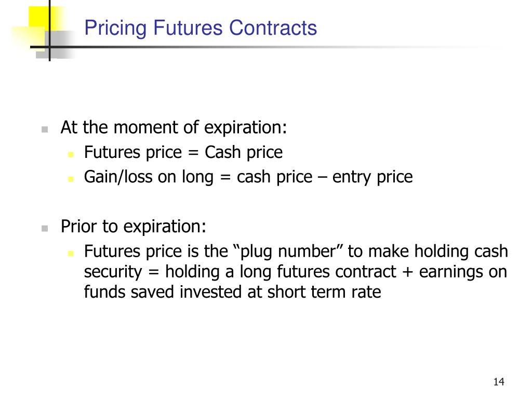The image size is (532, 399).
Task: Click the text holding a long futures contract
Action: pyautogui.click(x=281, y=272)
